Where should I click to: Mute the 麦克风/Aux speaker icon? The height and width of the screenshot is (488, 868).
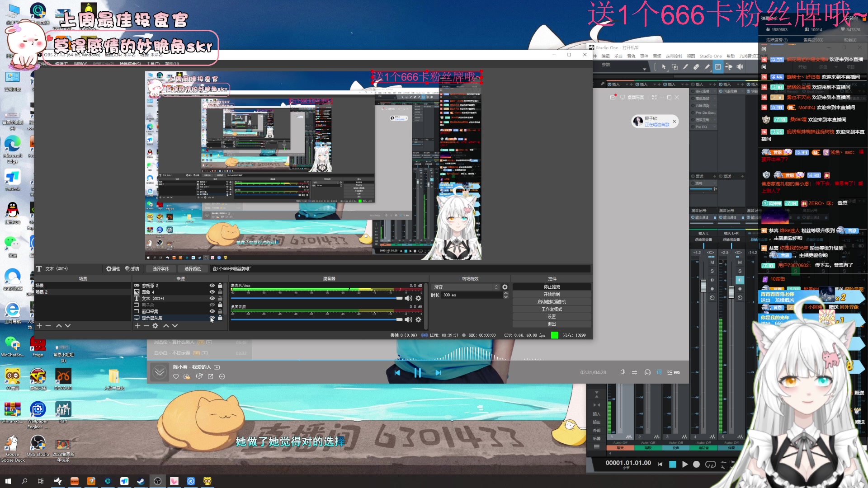[408, 298]
